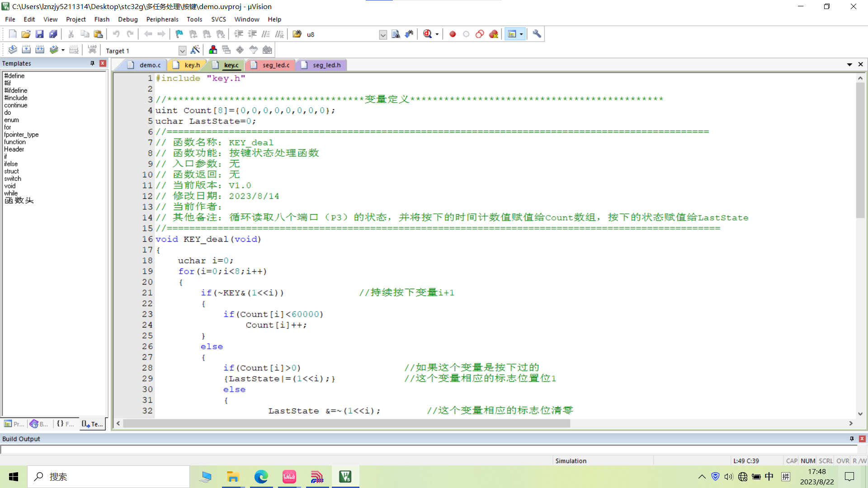
Task: Open the editor tab list dropdown arrow
Action: point(849,65)
